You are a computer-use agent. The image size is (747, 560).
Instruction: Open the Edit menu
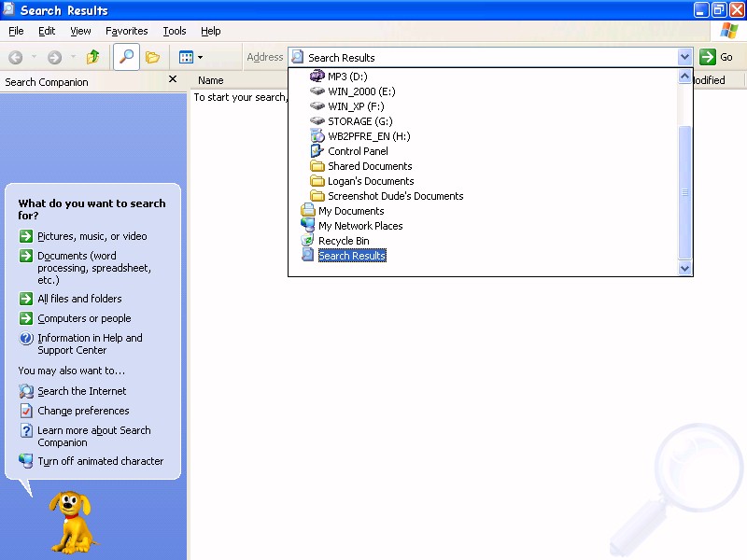[47, 31]
